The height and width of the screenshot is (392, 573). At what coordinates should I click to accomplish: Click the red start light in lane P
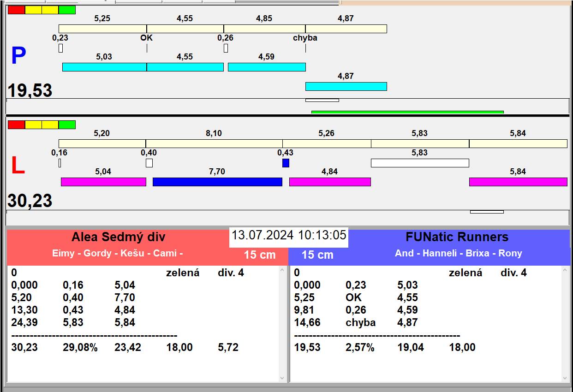[16, 10]
